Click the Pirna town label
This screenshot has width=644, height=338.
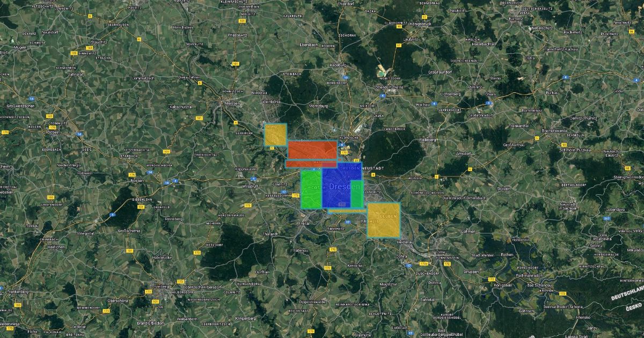441,252
